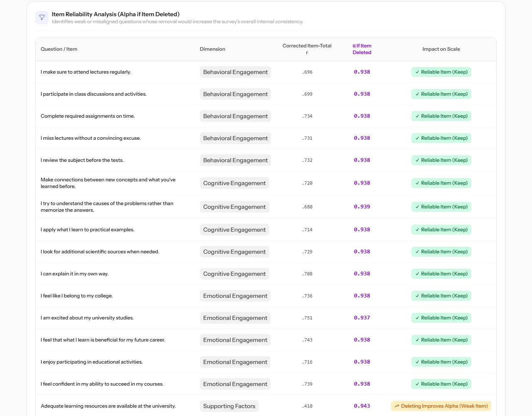Click the Item Reliability Analysis title
The height and width of the screenshot is (416, 532).
click(116, 14)
